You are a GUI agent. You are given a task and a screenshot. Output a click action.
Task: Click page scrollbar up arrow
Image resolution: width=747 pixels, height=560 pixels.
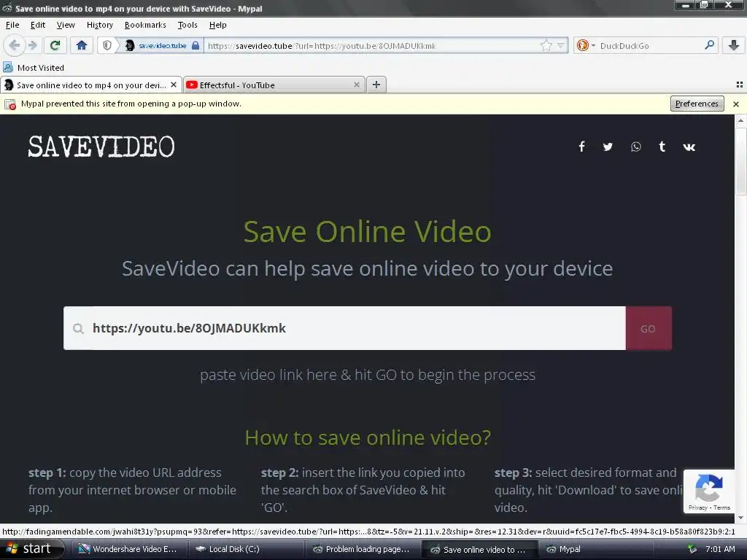point(740,120)
